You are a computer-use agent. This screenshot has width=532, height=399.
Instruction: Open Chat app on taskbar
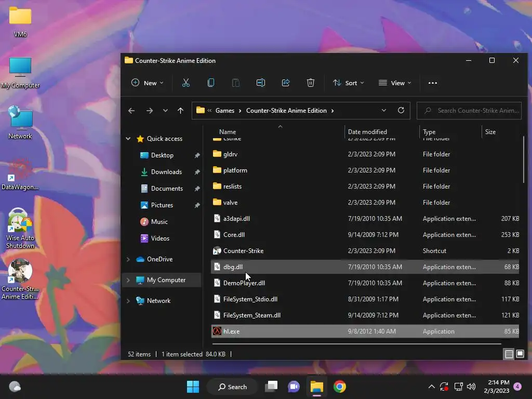coord(294,387)
